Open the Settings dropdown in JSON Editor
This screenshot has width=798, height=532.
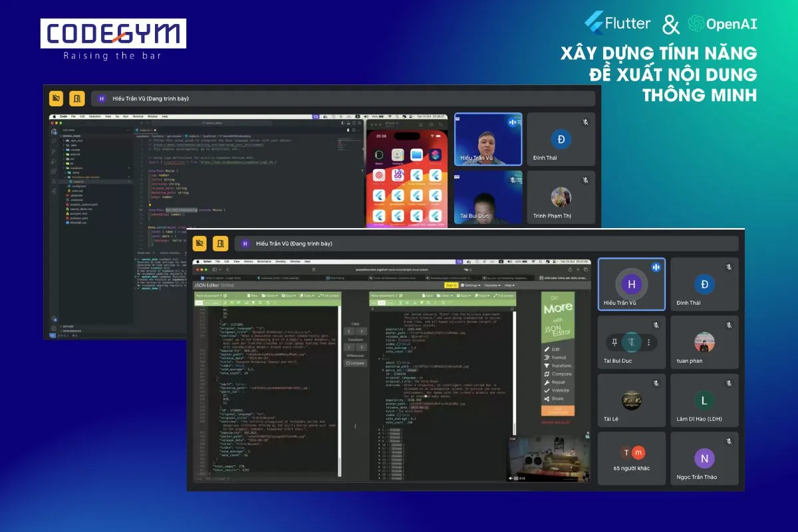click(471, 285)
